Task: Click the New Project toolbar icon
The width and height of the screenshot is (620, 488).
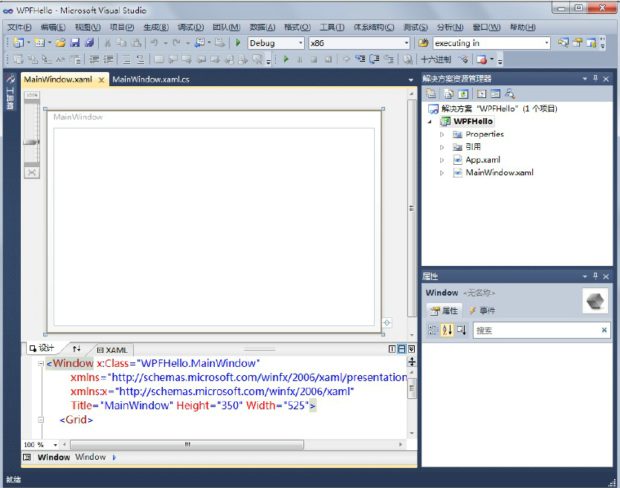Action: tap(18, 43)
